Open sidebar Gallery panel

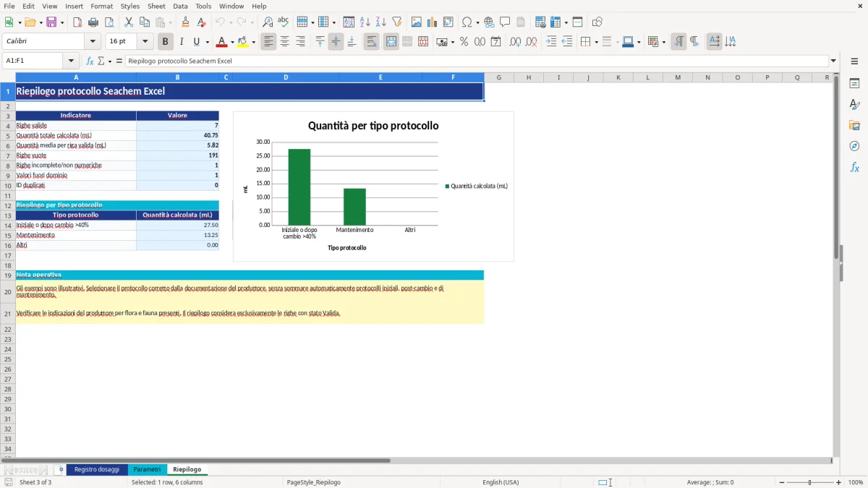pyautogui.click(x=854, y=126)
